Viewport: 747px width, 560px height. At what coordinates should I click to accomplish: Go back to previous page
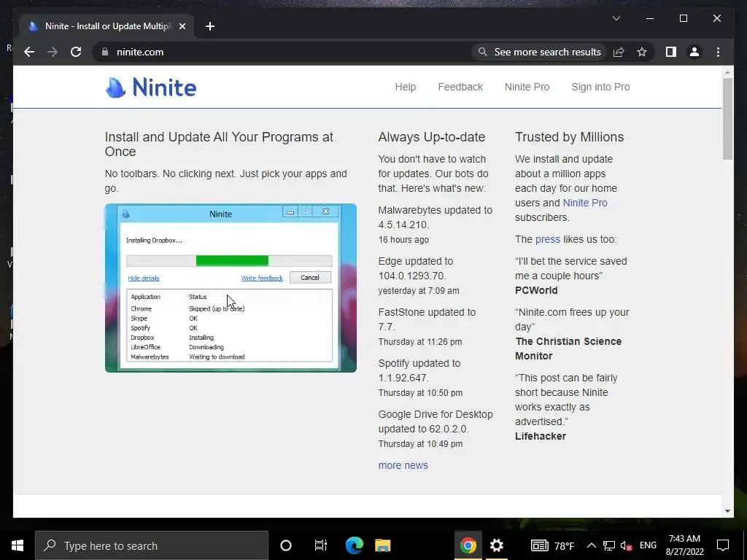click(x=29, y=52)
